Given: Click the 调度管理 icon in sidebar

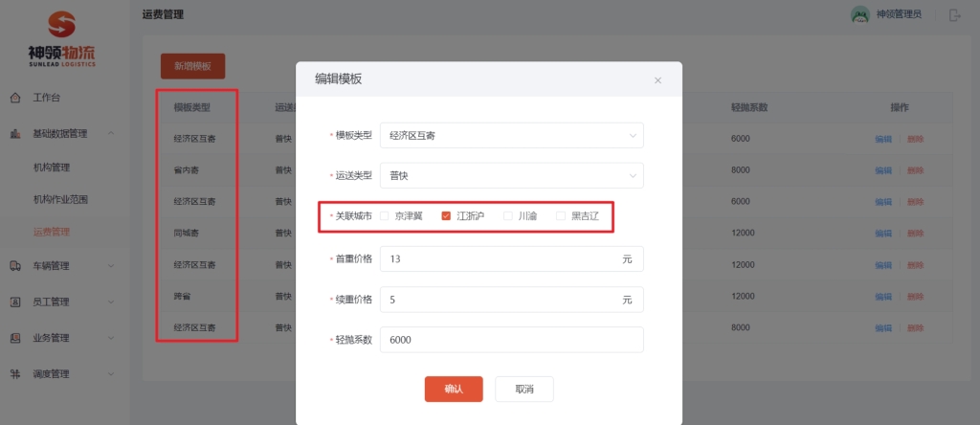Looking at the screenshot, I should point(15,374).
